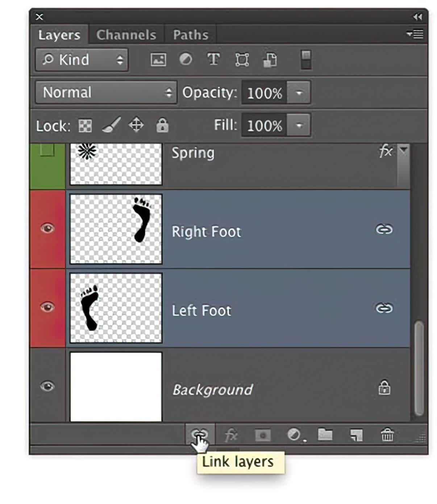Hide the Right Foot layer
Image resolution: width=437 pixels, height=504 pixels.
(47, 228)
